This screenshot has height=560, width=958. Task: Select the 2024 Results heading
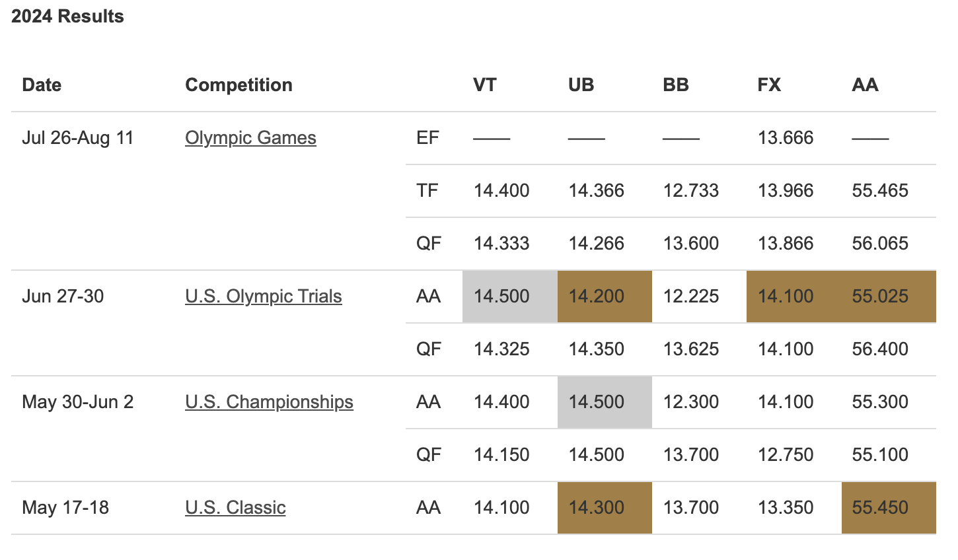click(x=67, y=17)
